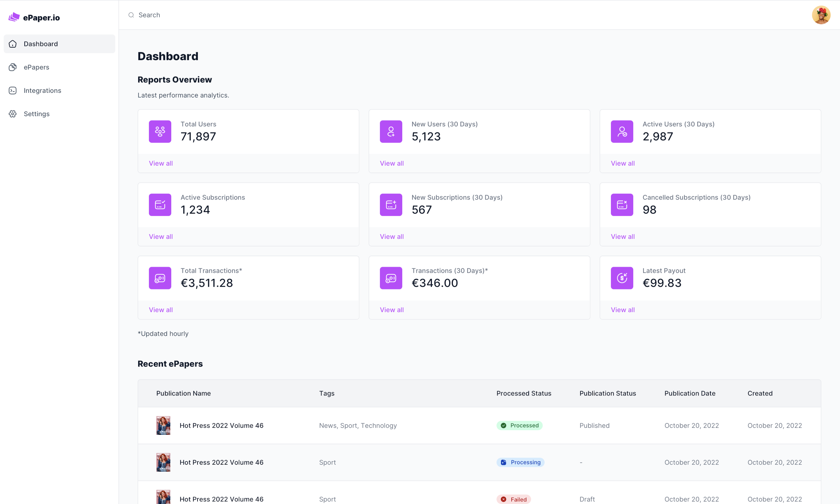Click the New Subscriptions card-plus icon

pyautogui.click(x=391, y=205)
